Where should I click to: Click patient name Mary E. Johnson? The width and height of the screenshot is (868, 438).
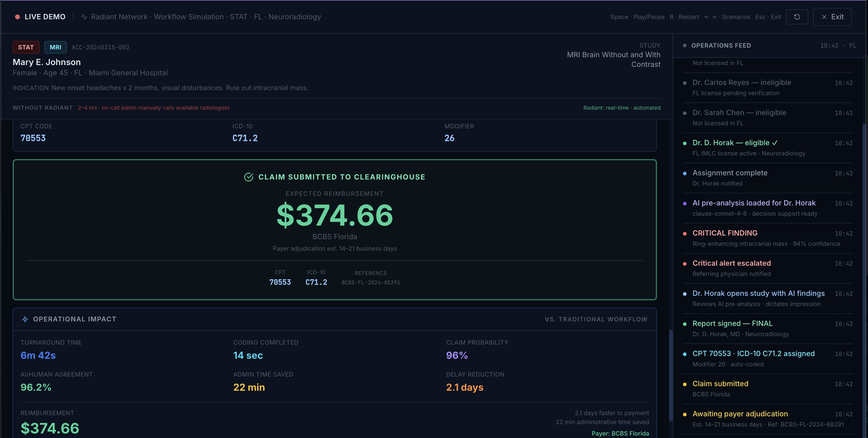pos(47,62)
